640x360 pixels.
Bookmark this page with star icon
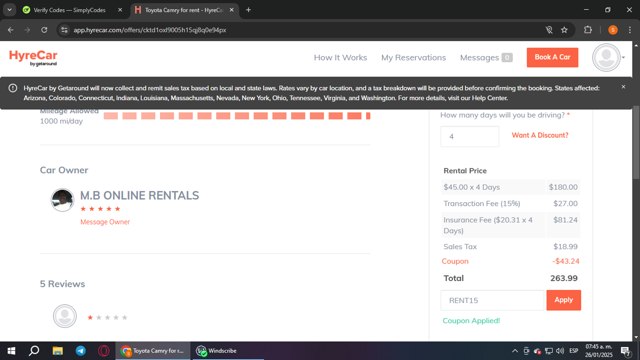point(564,30)
